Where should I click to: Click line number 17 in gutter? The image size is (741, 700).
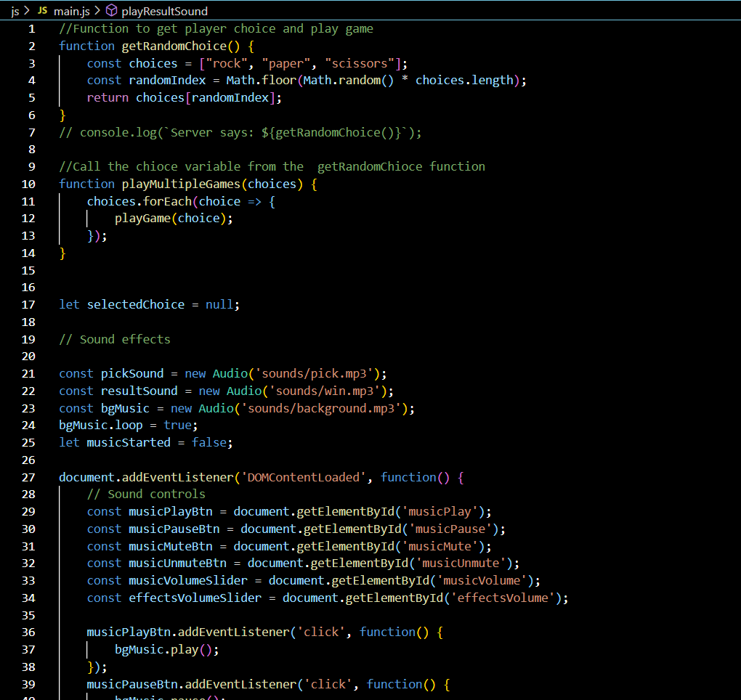28,305
